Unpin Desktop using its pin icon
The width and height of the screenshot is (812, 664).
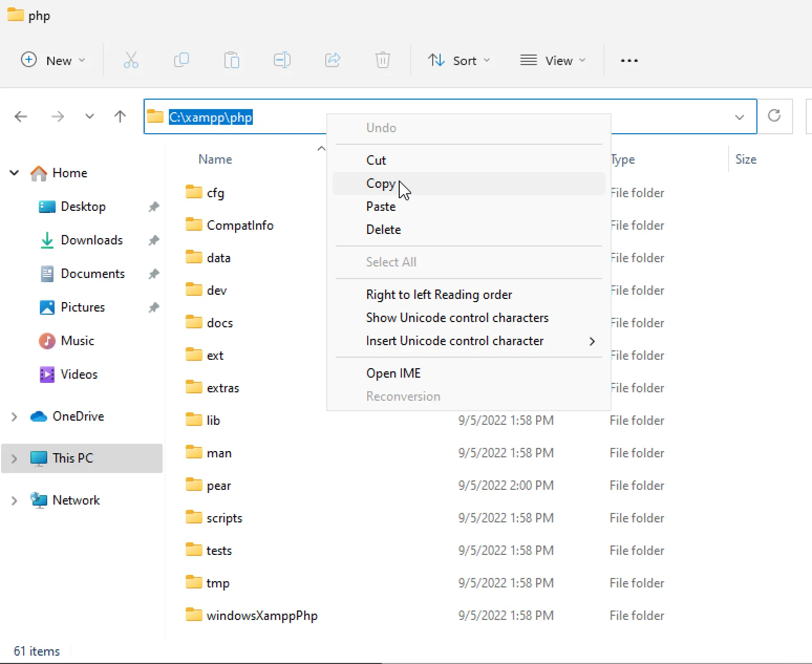(x=154, y=207)
